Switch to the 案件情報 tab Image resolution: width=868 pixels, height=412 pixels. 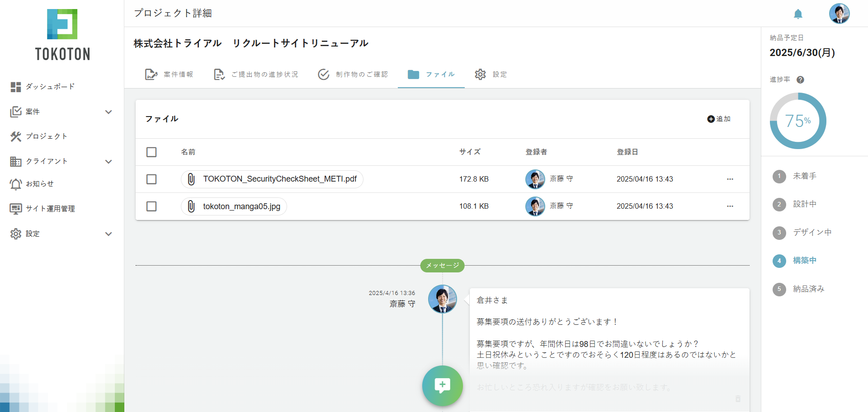[x=169, y=75]
